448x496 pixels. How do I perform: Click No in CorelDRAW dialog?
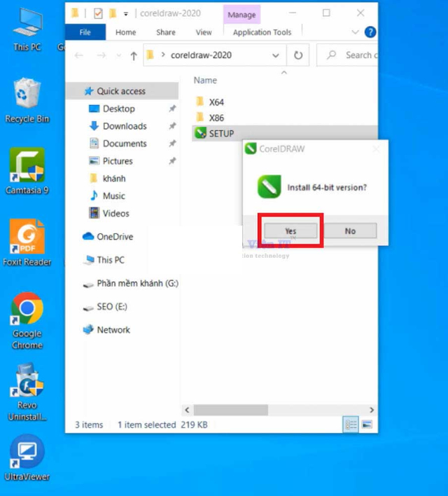coord(350,230)
